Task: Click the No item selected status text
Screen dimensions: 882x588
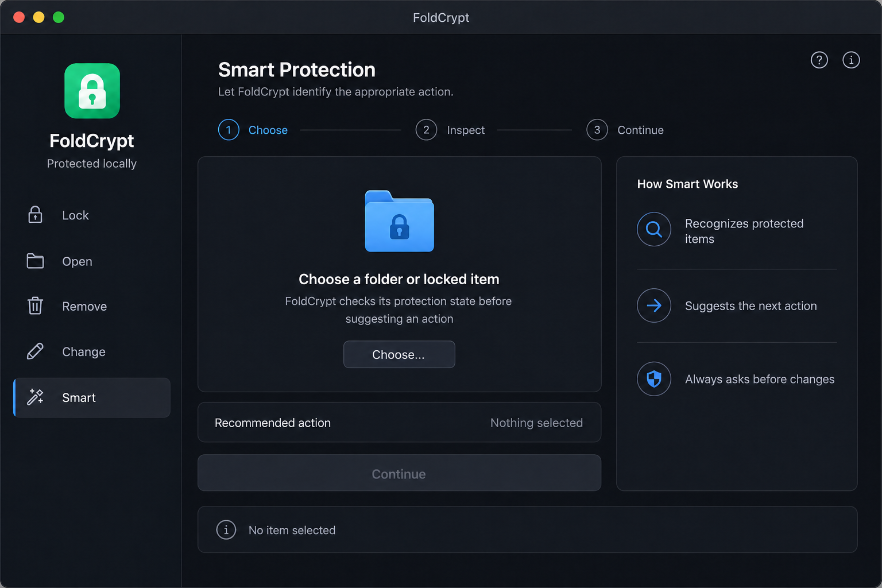Action: pos(292,530)
